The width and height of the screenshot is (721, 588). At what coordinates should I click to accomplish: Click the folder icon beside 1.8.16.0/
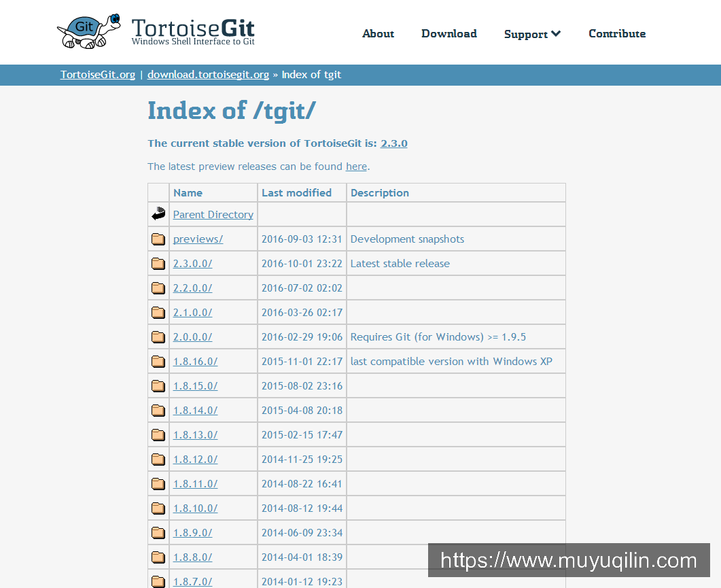click(x=158, y=361)
